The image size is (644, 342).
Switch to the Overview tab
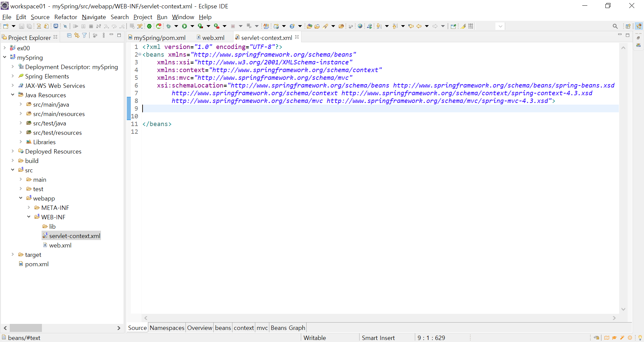200,328
